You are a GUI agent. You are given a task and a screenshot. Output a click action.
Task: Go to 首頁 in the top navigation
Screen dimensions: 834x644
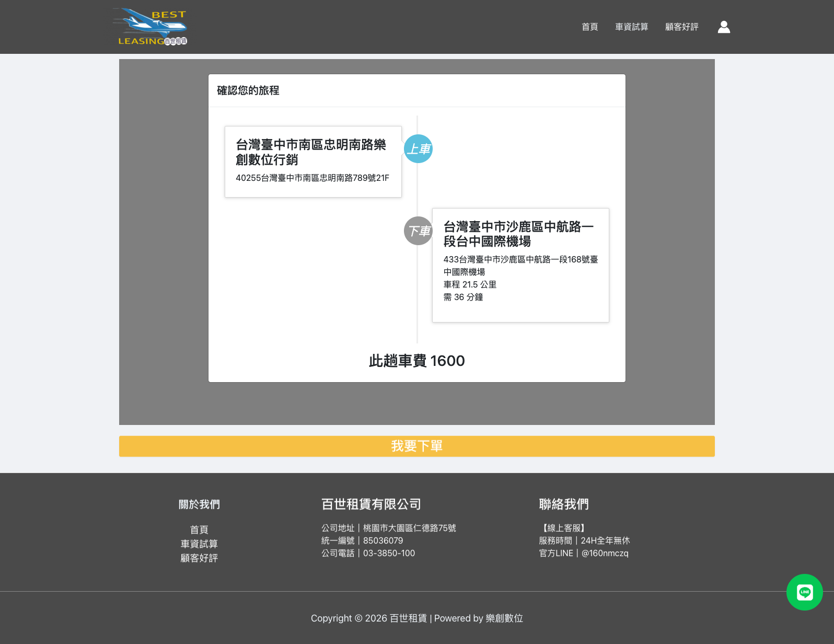point(589,27)
